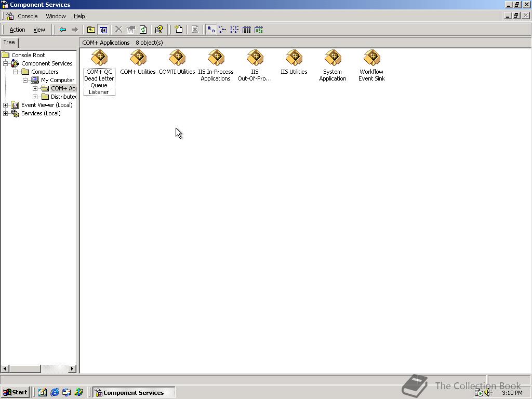Click Show Desktop quick launch icon
The width and height of the screenshot is (532, 399).
click(43, 393)
